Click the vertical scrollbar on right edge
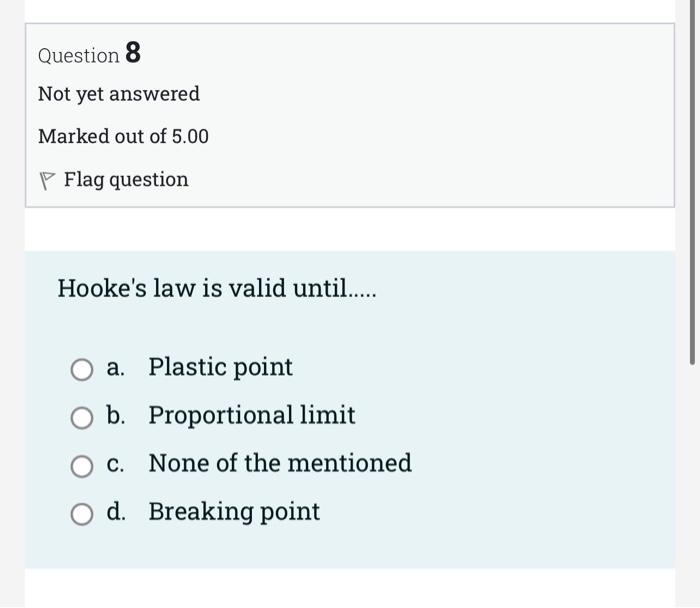Screen dimensions: 700x608 coord(693,200)
